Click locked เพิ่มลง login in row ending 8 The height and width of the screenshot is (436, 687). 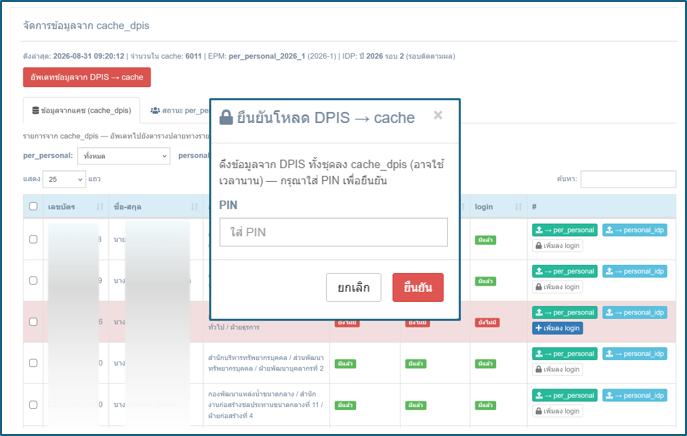[557, 246]
